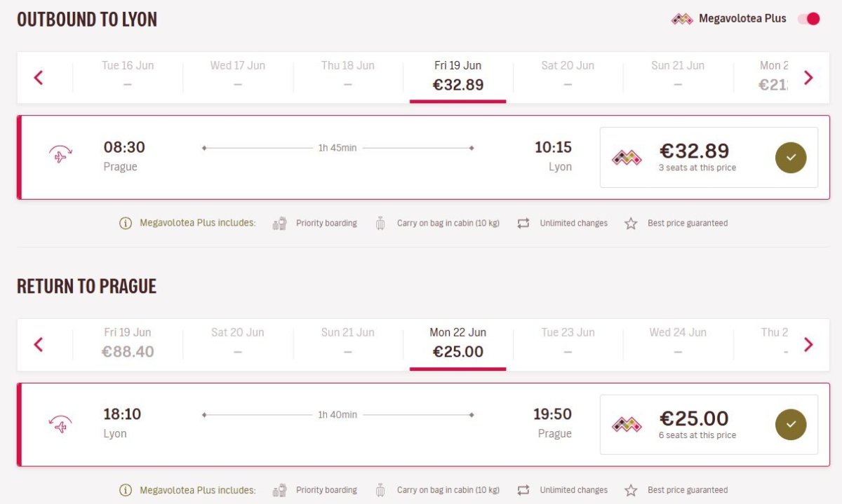
Task: Click the return info icon beside Megavolotea Plus includes
Action: pos(126,490)
